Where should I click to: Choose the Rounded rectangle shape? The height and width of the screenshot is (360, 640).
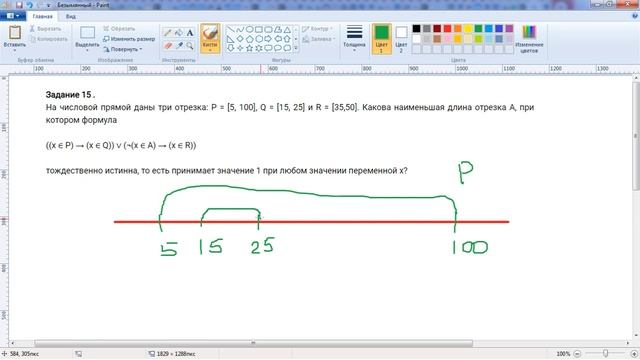coord(268,29)
